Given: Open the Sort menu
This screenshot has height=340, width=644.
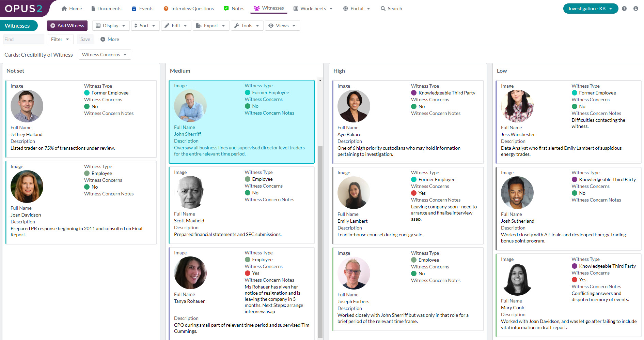Looking at the screenshot, I should [145, 26].
